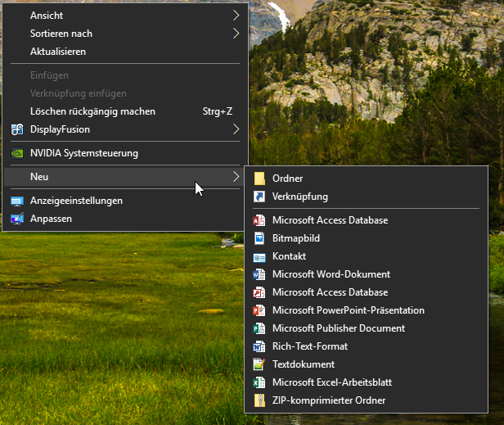Open the DisplayFusion icon entry
Screen dimensions: 504x425
click(17, 129)
